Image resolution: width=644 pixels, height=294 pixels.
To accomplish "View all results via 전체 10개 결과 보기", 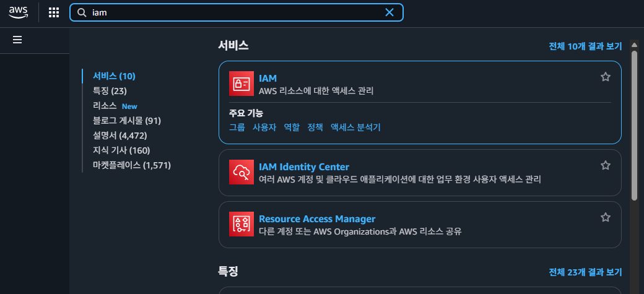I will [x=585, y=46].
